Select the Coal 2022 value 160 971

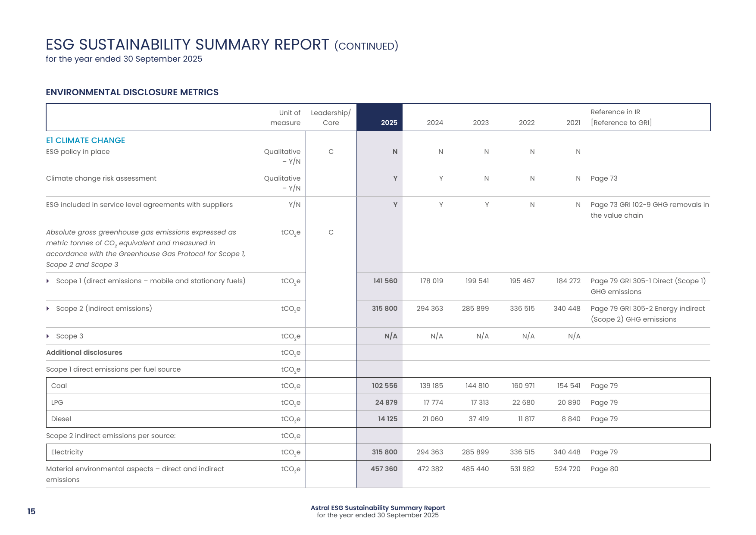click(x=523, y=386)
